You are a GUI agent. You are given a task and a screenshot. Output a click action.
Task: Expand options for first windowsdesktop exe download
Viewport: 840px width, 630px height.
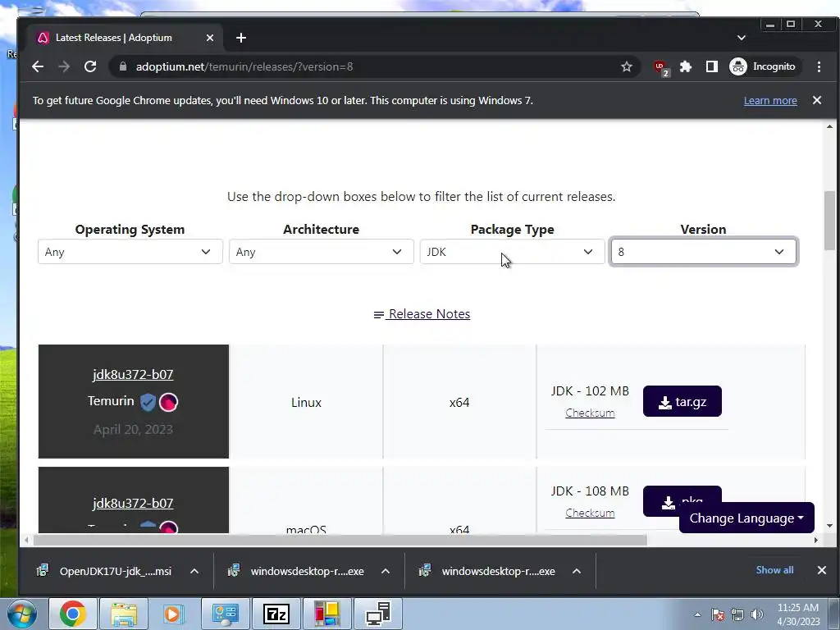coord(386,571)
